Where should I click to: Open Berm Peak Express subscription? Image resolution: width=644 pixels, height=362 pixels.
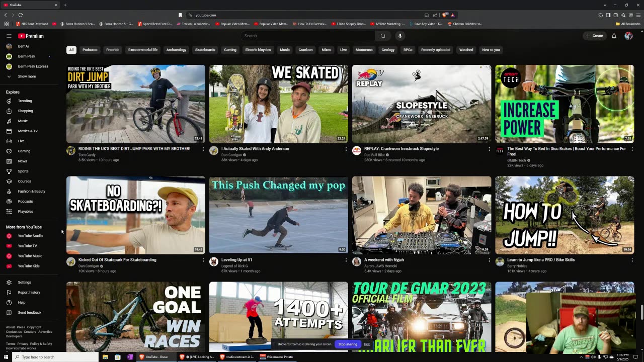[33, 66]
